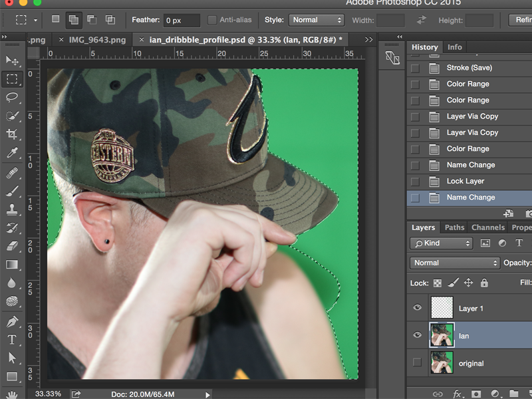Select the Crop tool
The height and width of the screenshot is (399, 532).
point(12,134)
